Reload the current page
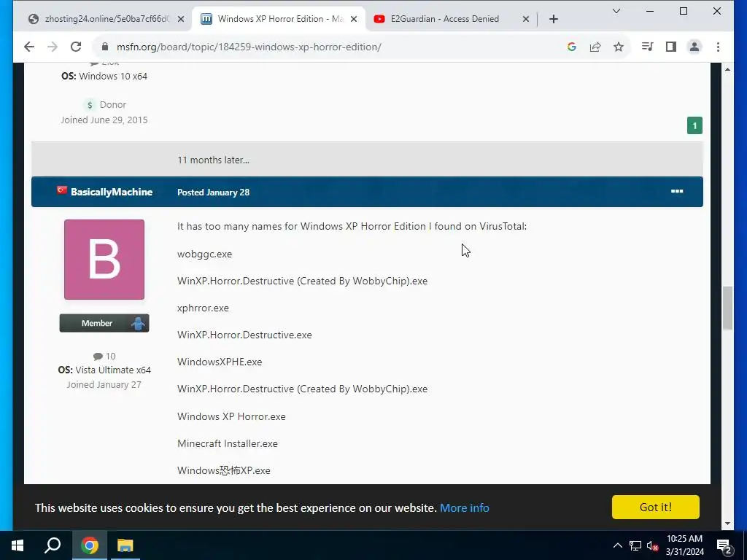The height and width of the screenshot is (560, 747). pos(76,47)
